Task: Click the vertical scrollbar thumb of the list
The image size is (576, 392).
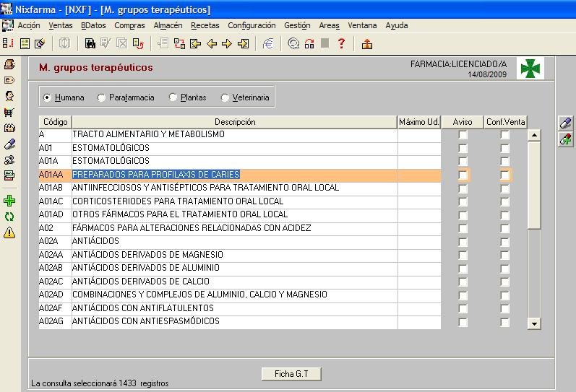Action: coord(534,186)
